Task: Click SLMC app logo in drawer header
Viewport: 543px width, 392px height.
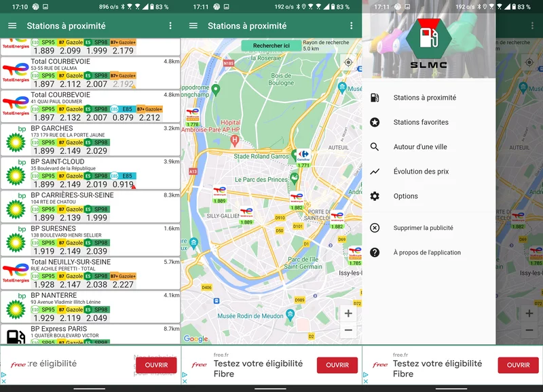Action: [429, 43]
